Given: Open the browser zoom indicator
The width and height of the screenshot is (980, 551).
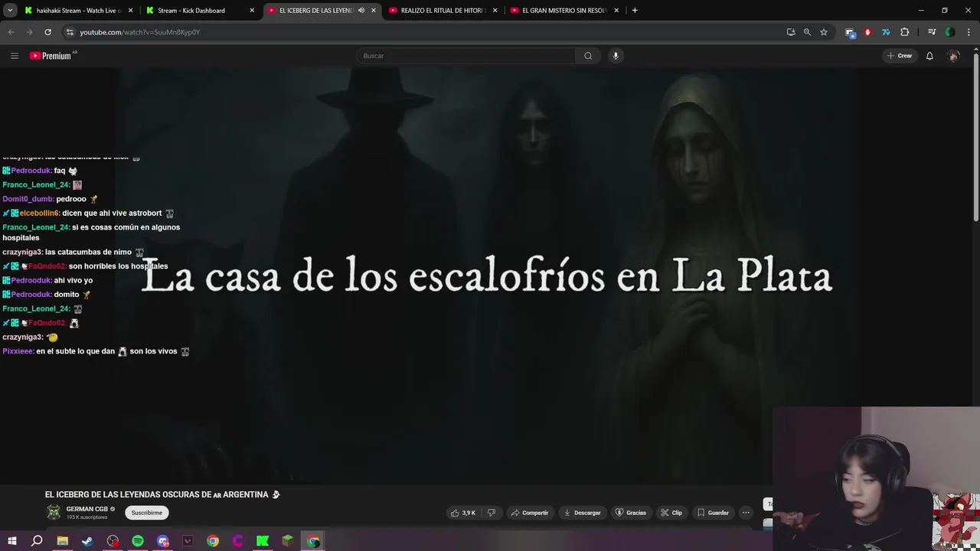Looking at the screenshot, I should pyautogui.click(x=807, y=32).
